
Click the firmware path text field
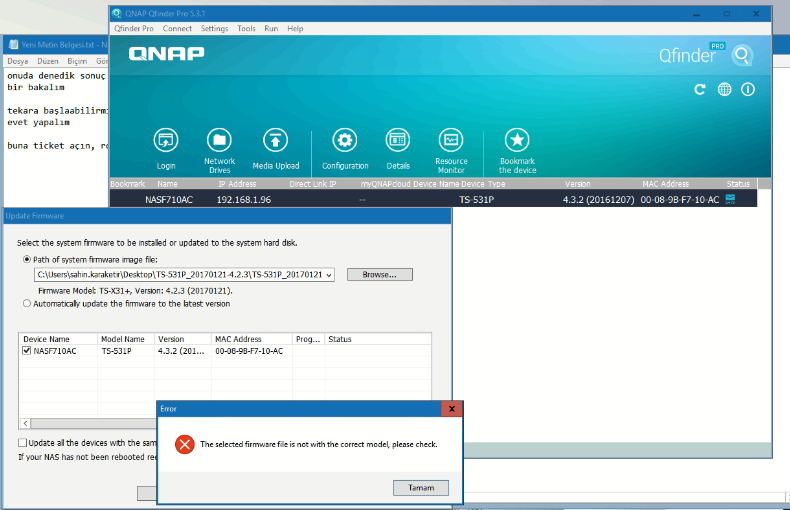[180, 275]
